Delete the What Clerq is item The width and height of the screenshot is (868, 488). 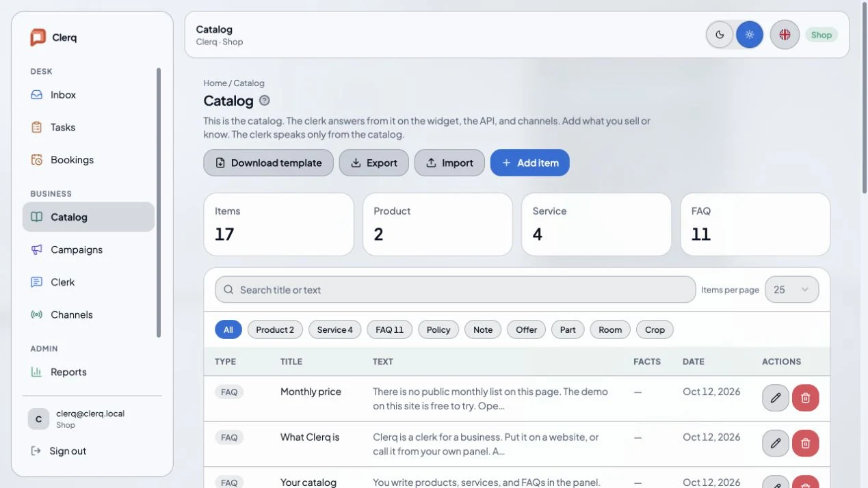click(x=806, y=444)
